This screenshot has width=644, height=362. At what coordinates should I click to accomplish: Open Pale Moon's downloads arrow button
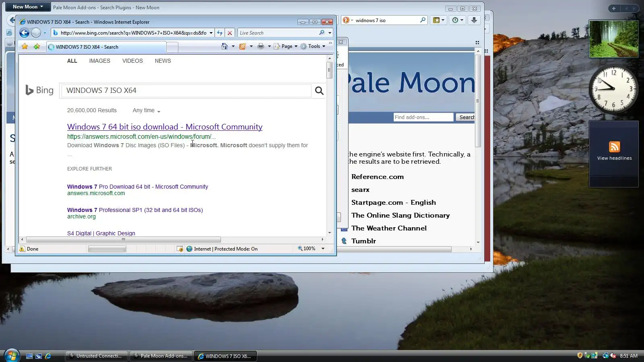(474, 20)
